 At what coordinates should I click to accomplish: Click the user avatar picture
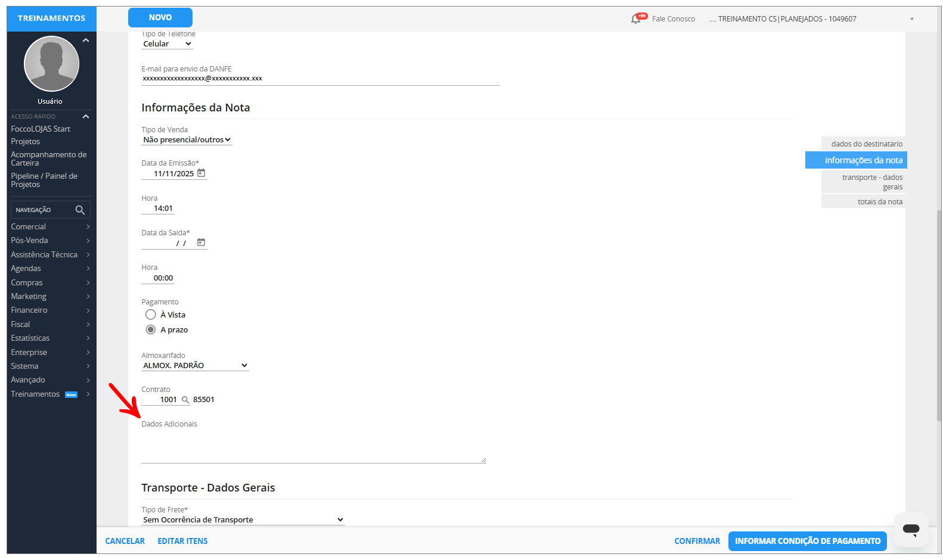click(51, 64)
